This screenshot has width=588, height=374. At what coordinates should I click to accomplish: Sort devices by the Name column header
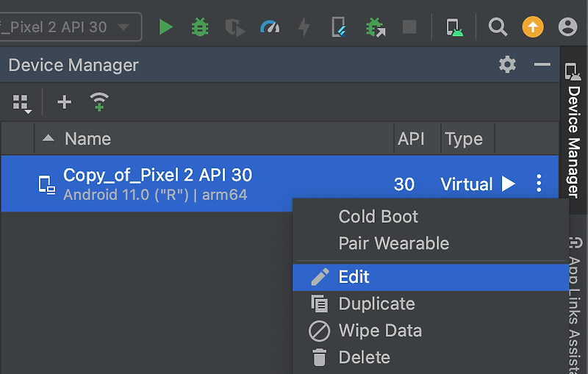(87, 139)
